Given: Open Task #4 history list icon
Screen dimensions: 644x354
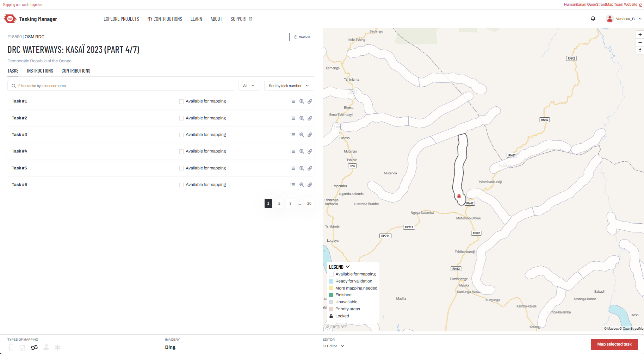Looking at the screenshot, I should tap(293, 151).
